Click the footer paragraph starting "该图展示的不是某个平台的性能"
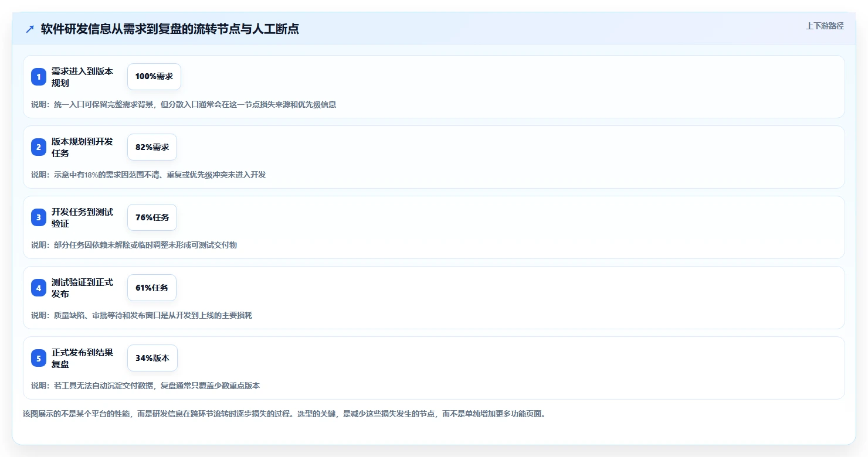868x457 pixels. coord(284,414)
